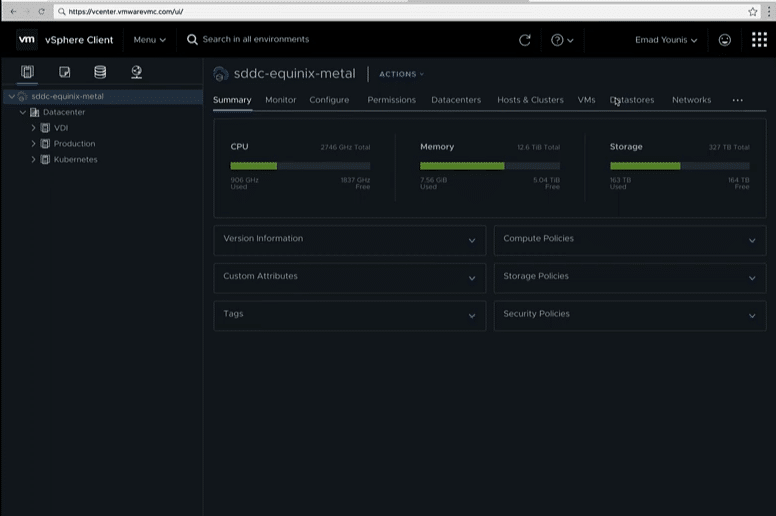776x516 pixels.
Task: Click the CPU usage bar
Action: pos(300,166)
